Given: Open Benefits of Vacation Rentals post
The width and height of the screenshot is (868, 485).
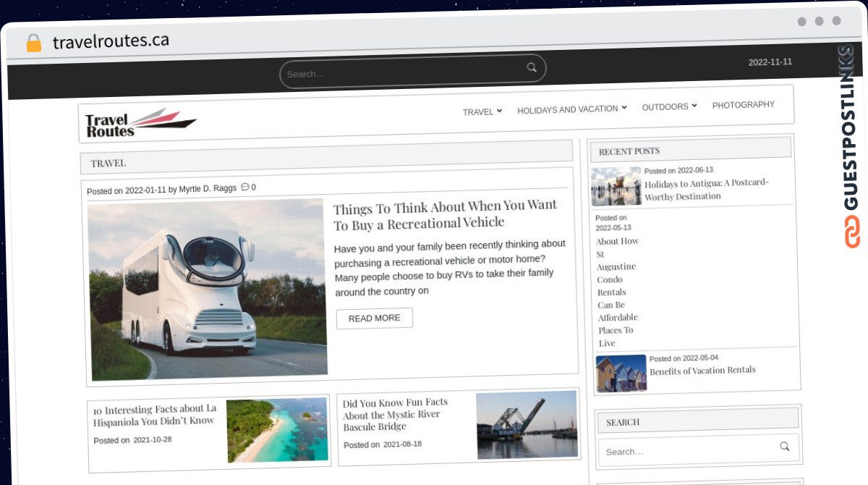Looking at the screenshot, I should point(702,370).
